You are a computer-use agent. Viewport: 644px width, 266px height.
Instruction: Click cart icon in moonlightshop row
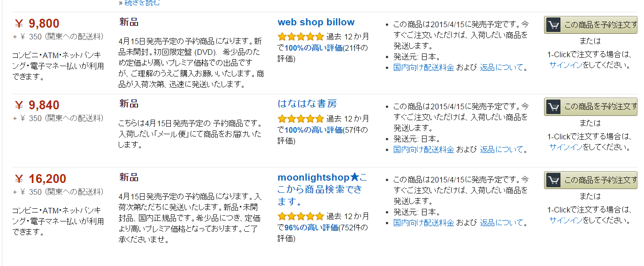coord(553,180)
